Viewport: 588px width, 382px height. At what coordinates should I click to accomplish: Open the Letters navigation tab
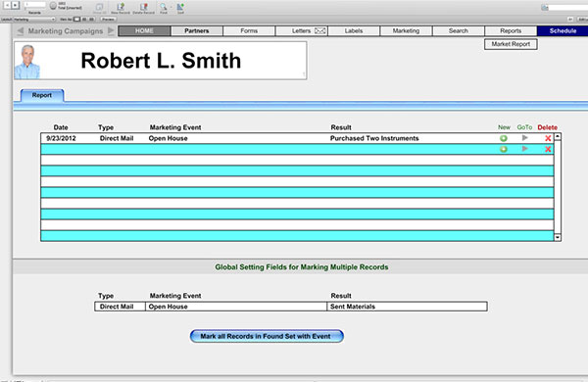(302, 30)
